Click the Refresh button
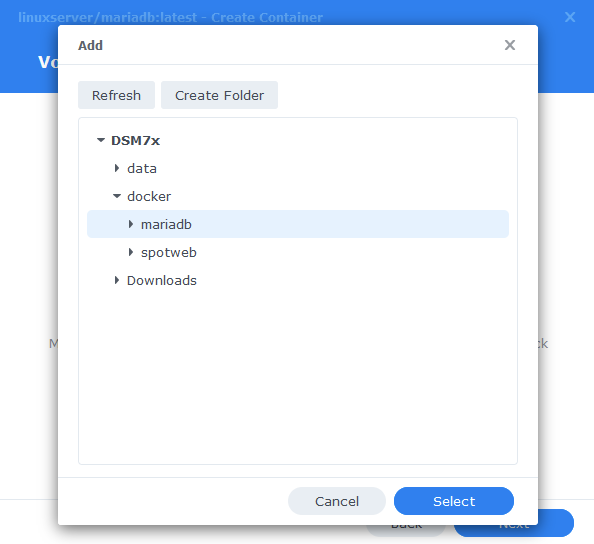 click(x=116, y=95)
